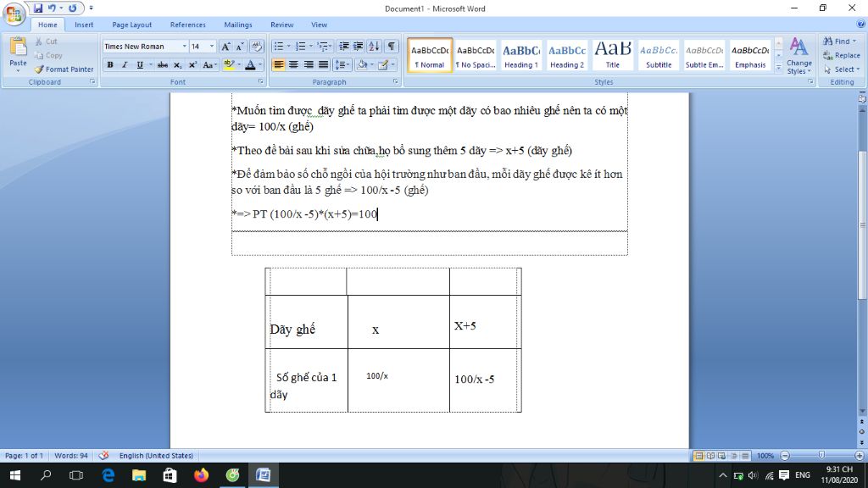Increase the paragraph indent
The image size is (868, 488).
[x=359, y=47]
